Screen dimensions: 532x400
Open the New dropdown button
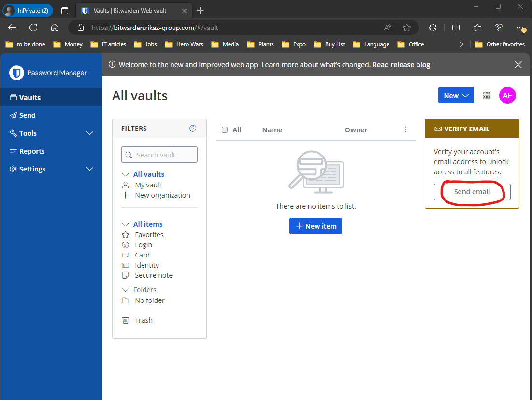456,96
